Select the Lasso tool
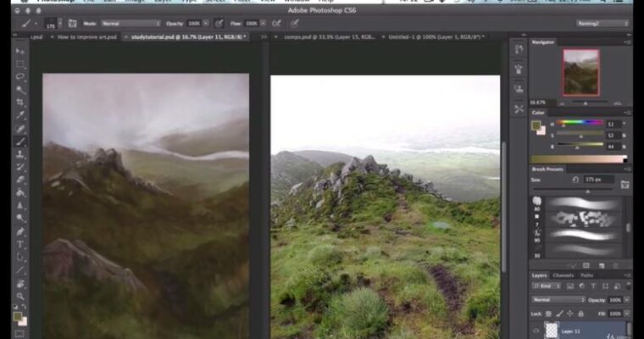The width and height of the screenshot is (644, 339). click(19, 77)
